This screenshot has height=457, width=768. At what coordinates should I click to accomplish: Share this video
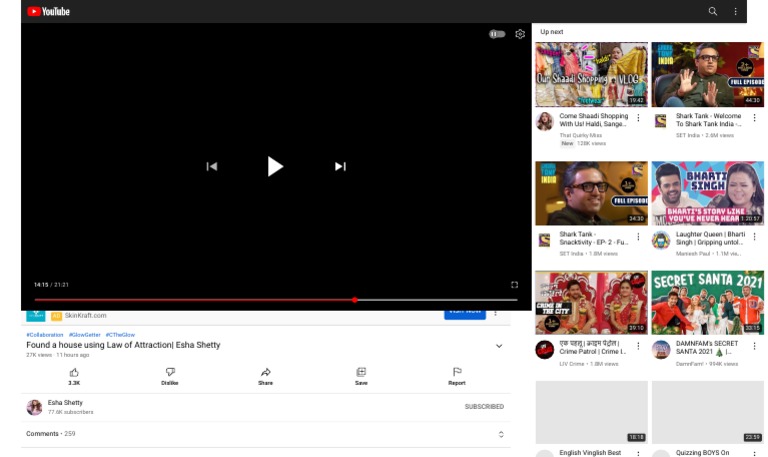(265, 372)
